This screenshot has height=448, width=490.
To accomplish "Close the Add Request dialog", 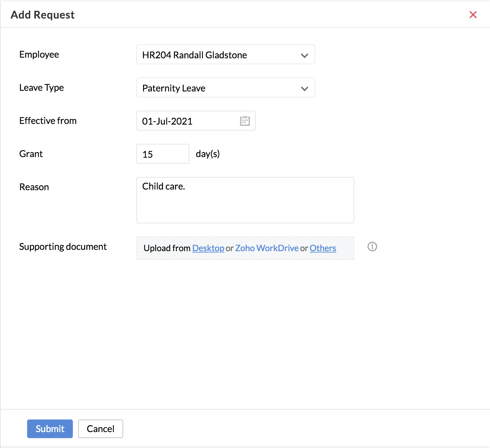I will point(473,15).
